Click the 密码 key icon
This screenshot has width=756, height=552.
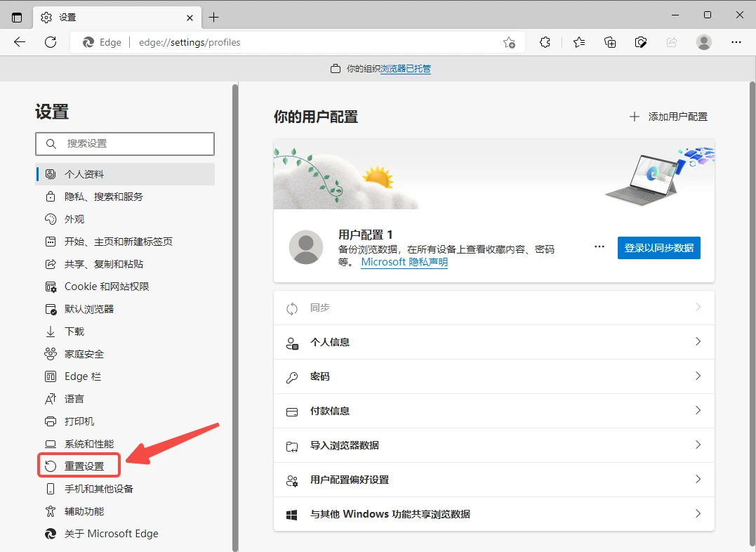(292, 377)
